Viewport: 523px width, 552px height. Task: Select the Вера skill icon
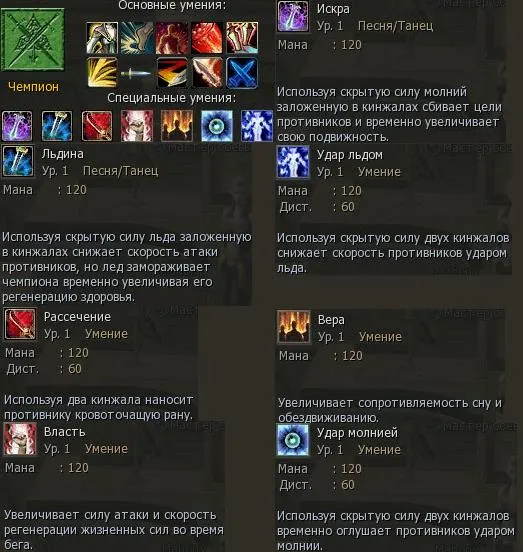[294, 327]
